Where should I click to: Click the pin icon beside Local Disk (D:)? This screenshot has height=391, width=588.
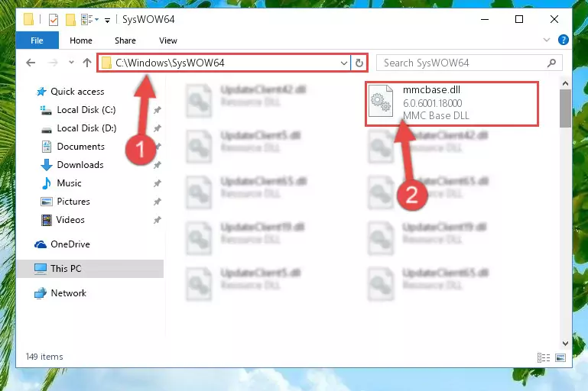click(x=157, y=128)
